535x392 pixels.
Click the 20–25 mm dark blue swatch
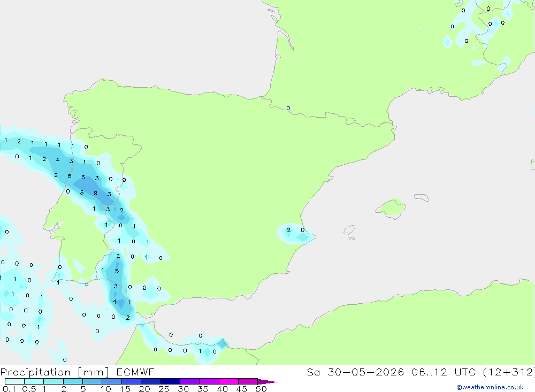(150, 381)
